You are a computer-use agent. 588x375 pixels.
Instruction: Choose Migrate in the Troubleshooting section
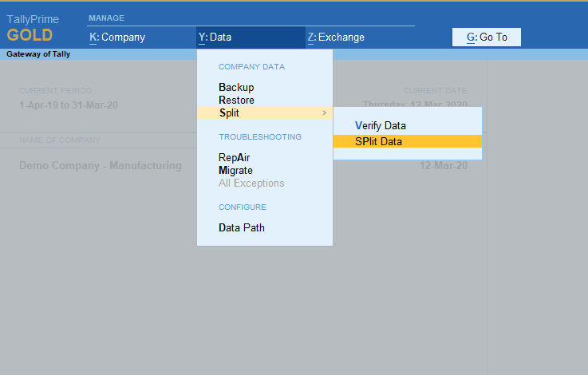tap(235, 170)
